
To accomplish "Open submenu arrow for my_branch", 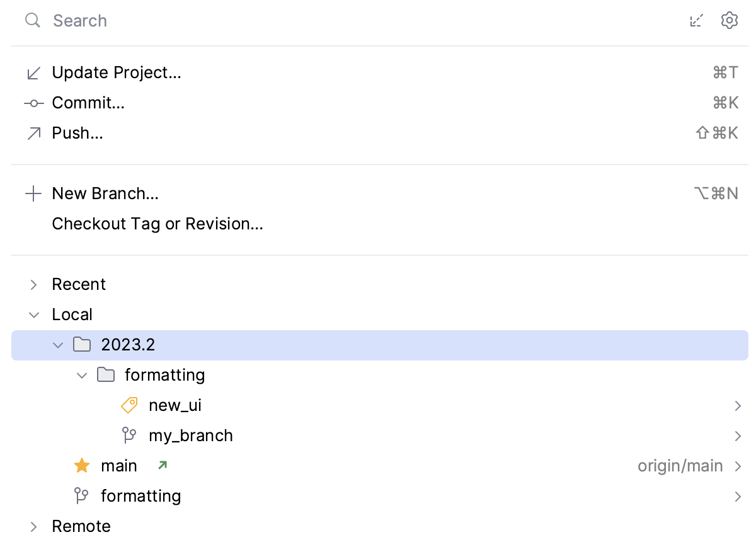I will [738, 435].
